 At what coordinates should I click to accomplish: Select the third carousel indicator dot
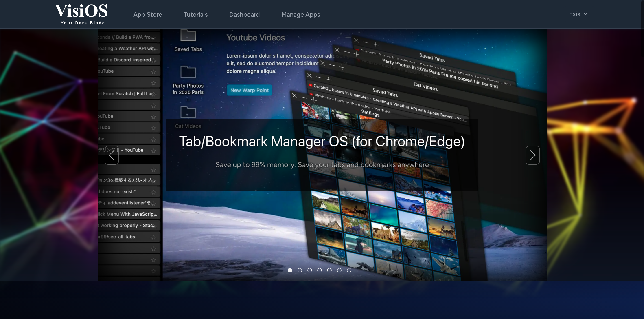point(309,270)
